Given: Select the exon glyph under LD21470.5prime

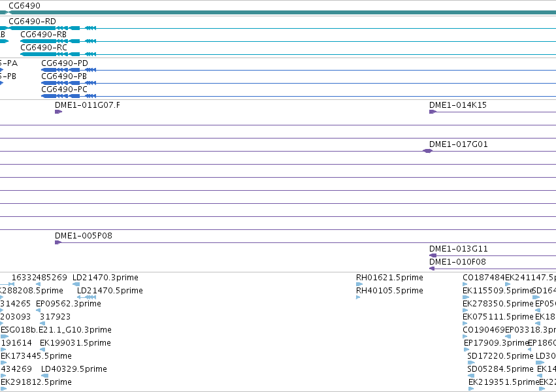Looking at the screenshot, I should tap(87, 297).
